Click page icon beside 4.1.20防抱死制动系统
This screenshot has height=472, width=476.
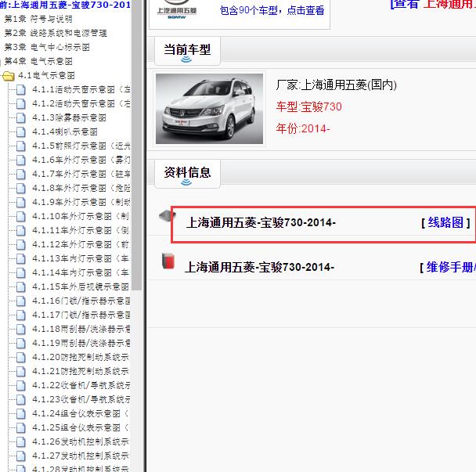20,357
